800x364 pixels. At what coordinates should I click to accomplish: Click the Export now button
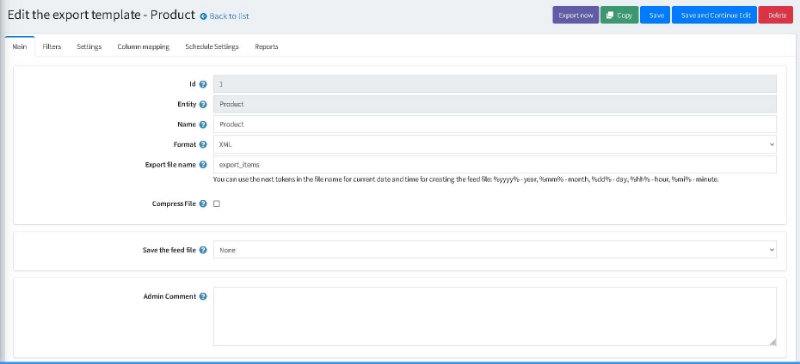[x=576, y=15]
